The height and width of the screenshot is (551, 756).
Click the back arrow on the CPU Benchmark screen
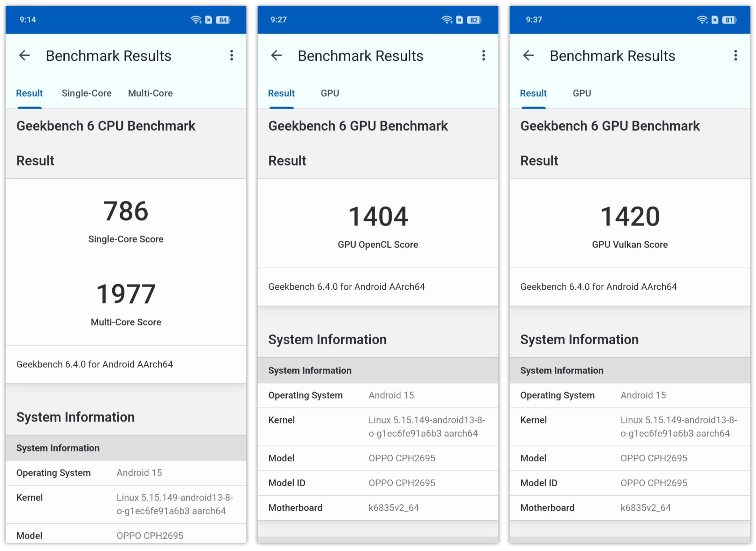pos(25,55)
